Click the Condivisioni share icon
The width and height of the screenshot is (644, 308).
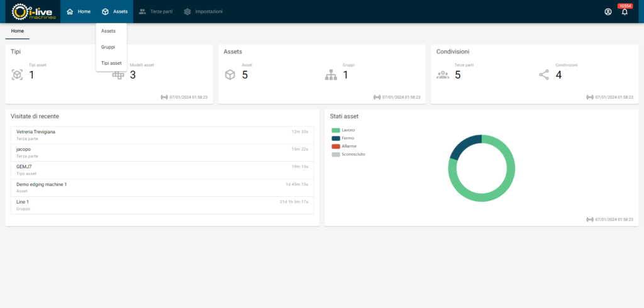(544, 75)
